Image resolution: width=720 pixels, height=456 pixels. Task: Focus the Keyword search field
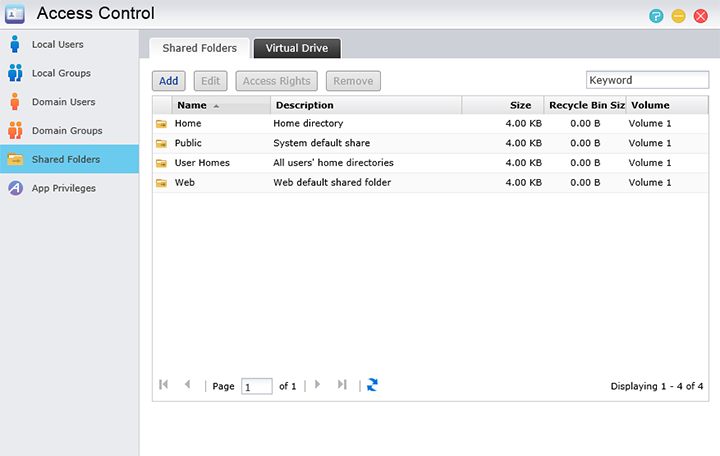[x=646, y=80]
